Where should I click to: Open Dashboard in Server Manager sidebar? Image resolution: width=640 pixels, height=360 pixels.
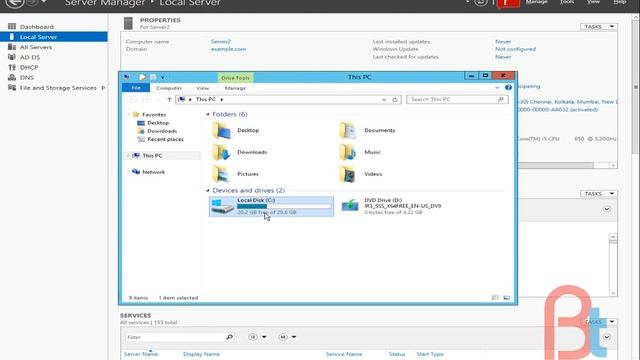coord(37,27)
